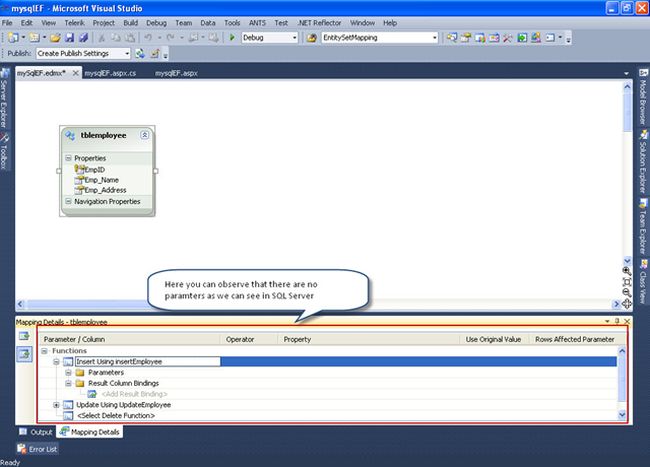Select Map Entity to Tables view icon
The height and width of the screenshot is (467, 650).
24,336
